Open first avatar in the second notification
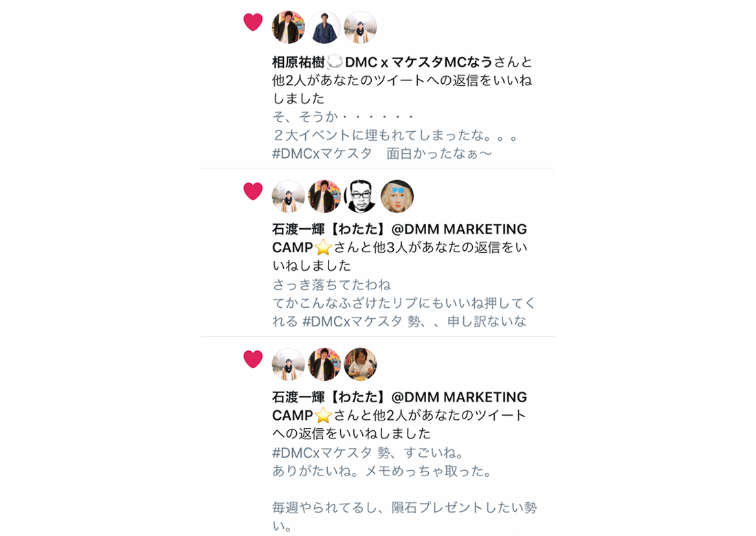 (289, 196)
